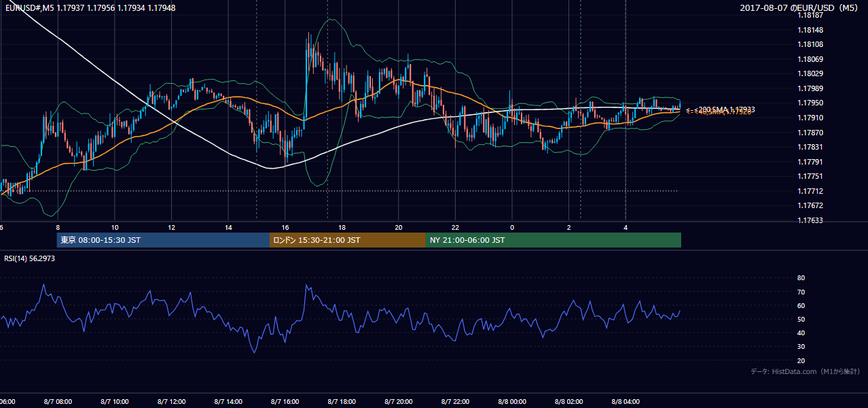Click hour tick 0 under price chart
The image size is (868, 408).
tap(512, 227)
